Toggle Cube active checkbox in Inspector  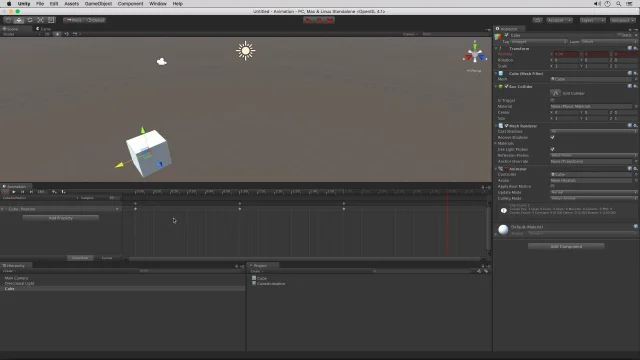(x=507, y=36)
